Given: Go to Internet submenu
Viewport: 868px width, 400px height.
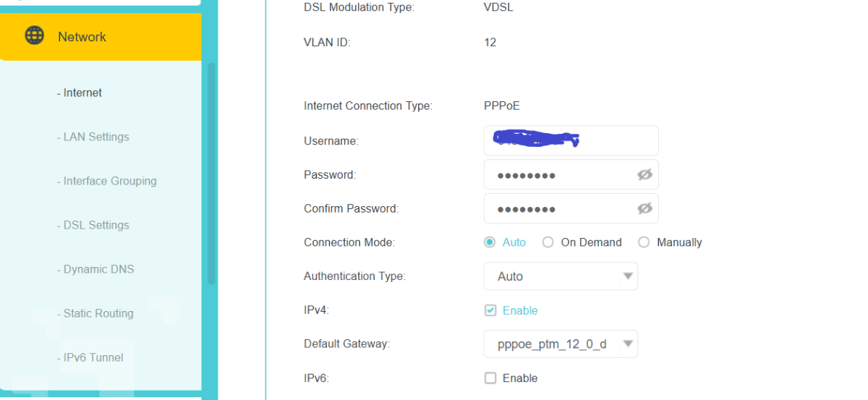Looking at the screenshot, I should 82,93.
